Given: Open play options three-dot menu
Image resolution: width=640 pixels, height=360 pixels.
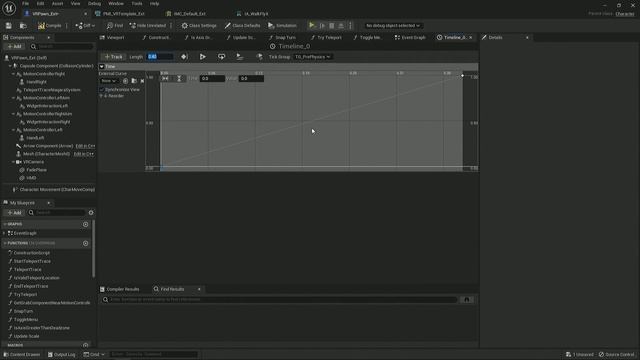Looking at the screenshot, I should click(x=350, y=25).
